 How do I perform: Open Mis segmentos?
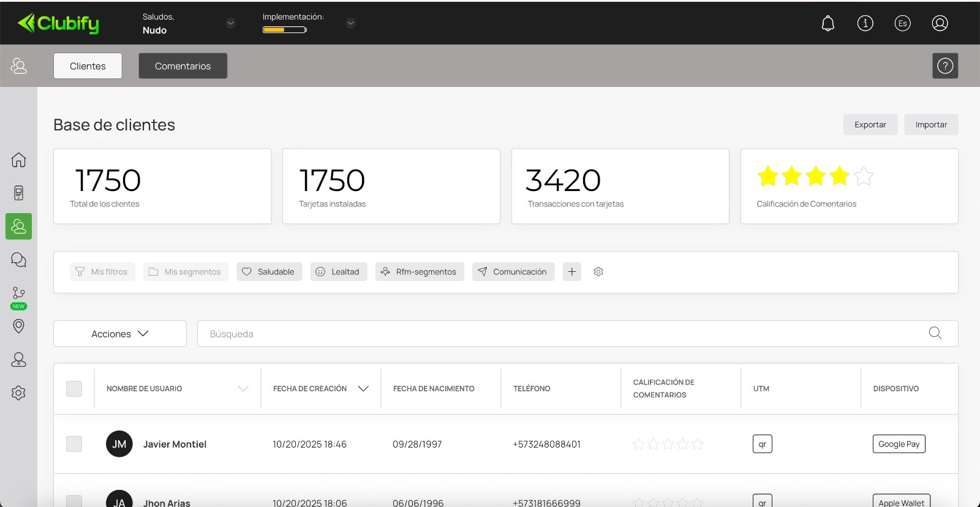coord(186,272)
